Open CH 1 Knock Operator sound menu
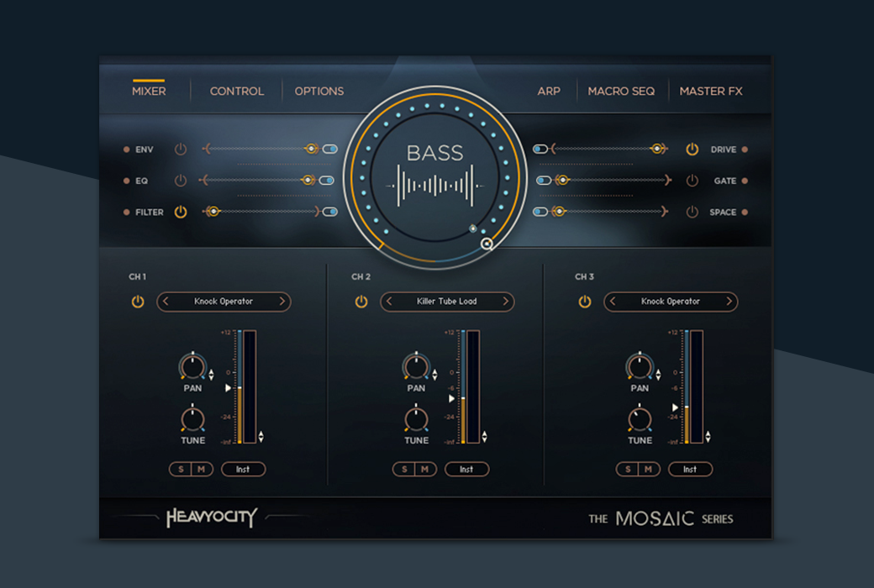 (224, 302)
